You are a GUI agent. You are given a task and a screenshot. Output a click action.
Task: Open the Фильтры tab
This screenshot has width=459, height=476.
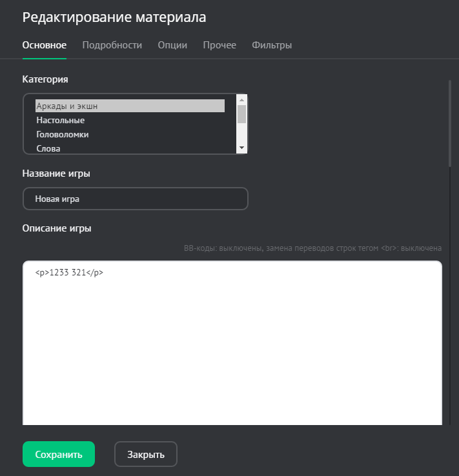tap(272, 45)
